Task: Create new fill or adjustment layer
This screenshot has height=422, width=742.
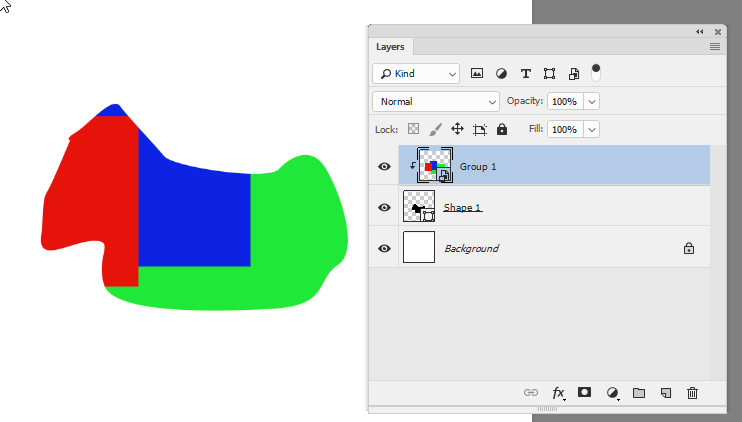Action: [x=612, y=392]
